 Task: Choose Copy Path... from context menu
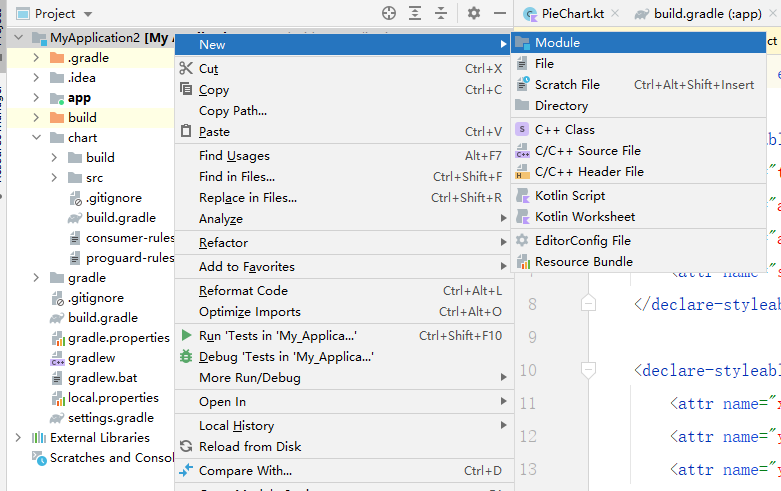[x=343, y=111]
